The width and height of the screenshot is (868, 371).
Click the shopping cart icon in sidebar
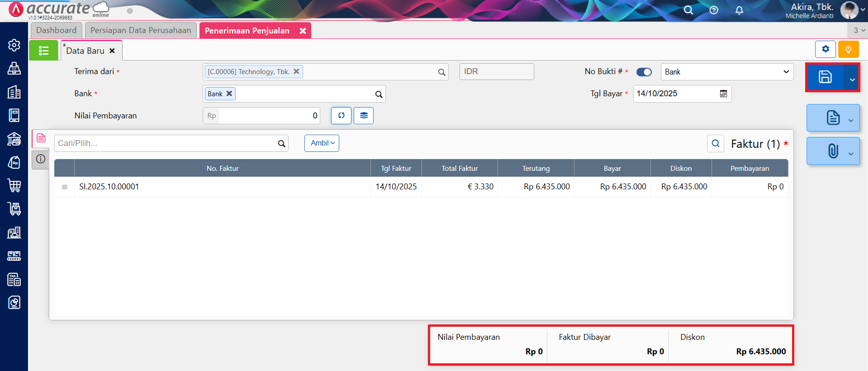click(x=14, y=185)
